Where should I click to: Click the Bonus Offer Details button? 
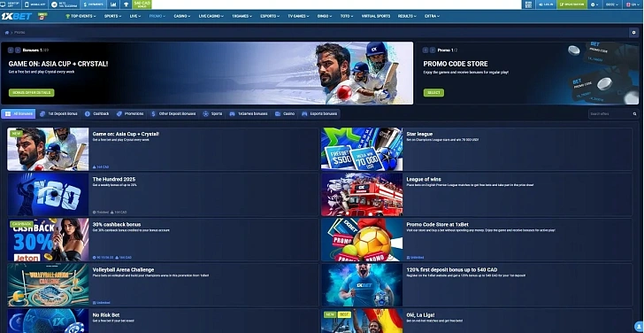(32, 92)
